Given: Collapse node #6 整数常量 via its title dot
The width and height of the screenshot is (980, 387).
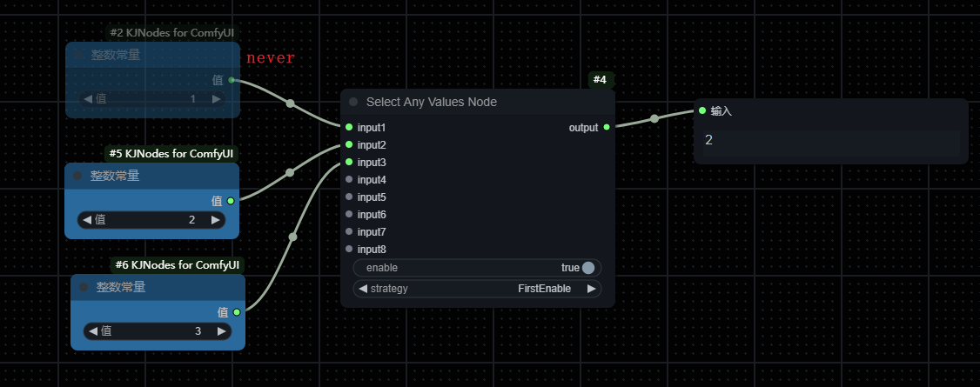Looking at the screenshot, I should (x=84, y=287).
